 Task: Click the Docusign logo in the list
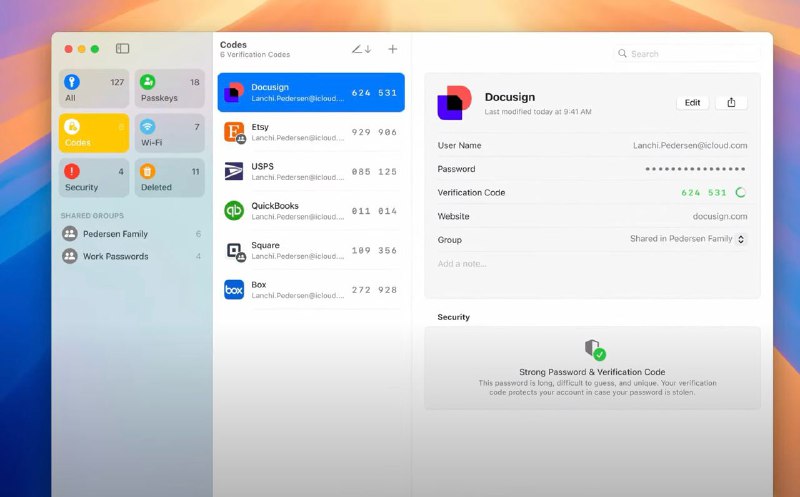[x=234, y=92]
